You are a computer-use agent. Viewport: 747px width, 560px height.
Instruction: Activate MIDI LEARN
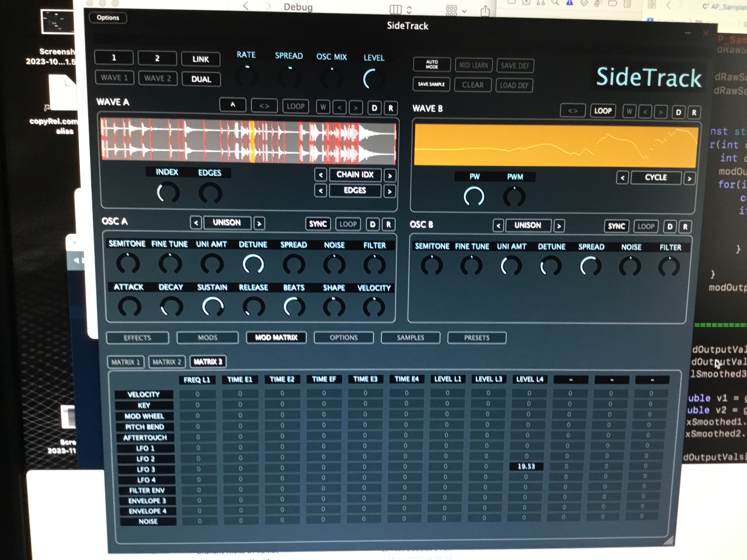[474, 65]
